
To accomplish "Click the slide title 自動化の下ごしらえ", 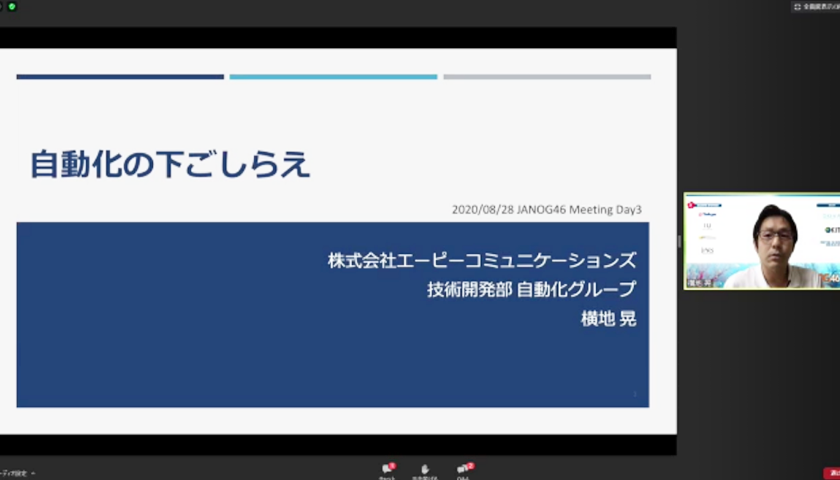I will point(170,163).
